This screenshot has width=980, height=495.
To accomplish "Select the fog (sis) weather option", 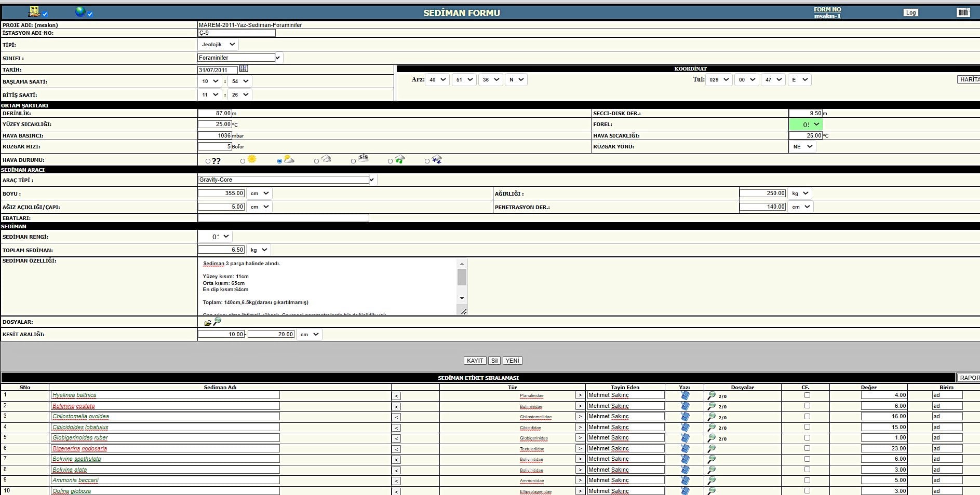I will [x=353, y=161].
